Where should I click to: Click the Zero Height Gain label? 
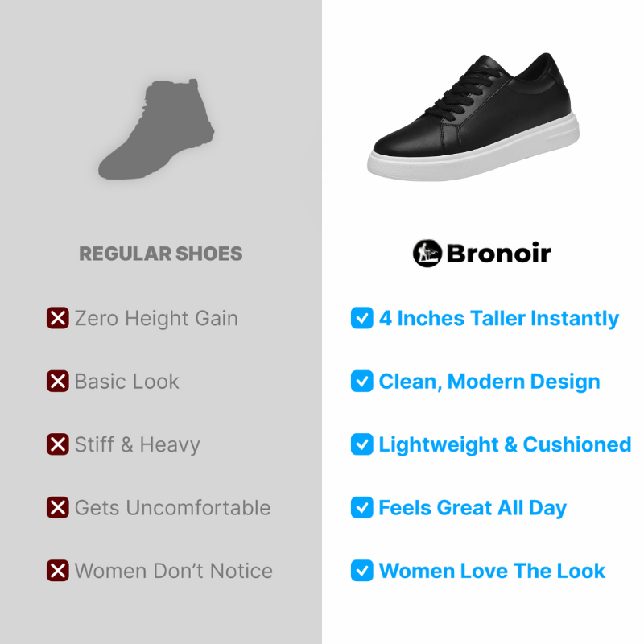[156, 318]
